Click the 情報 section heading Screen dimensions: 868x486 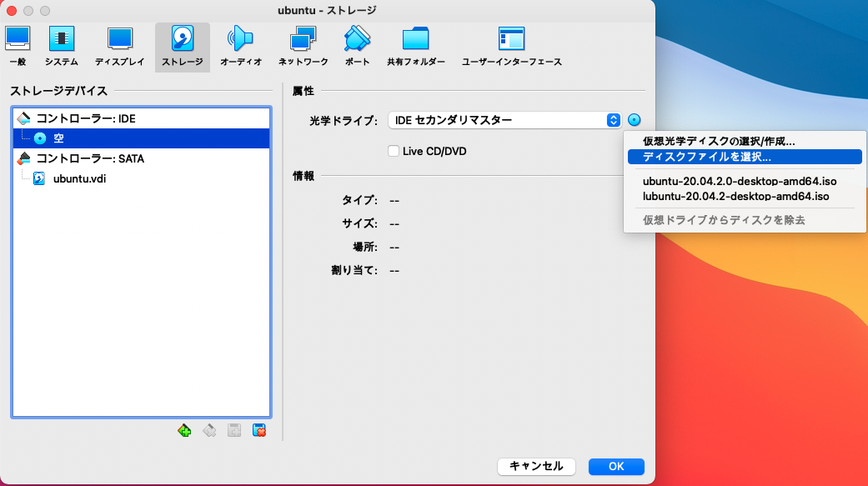(x=304, y=176)
